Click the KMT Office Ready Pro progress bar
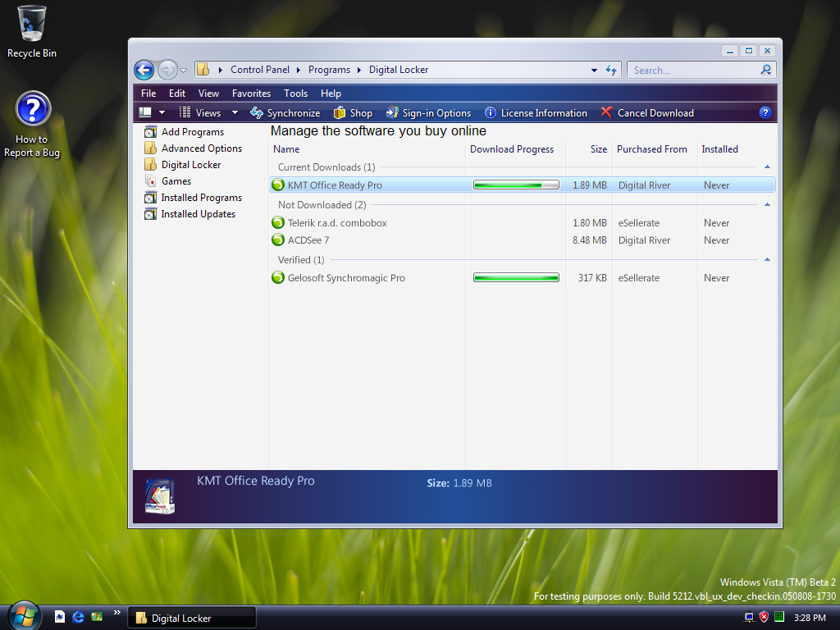 pos(516,185)
